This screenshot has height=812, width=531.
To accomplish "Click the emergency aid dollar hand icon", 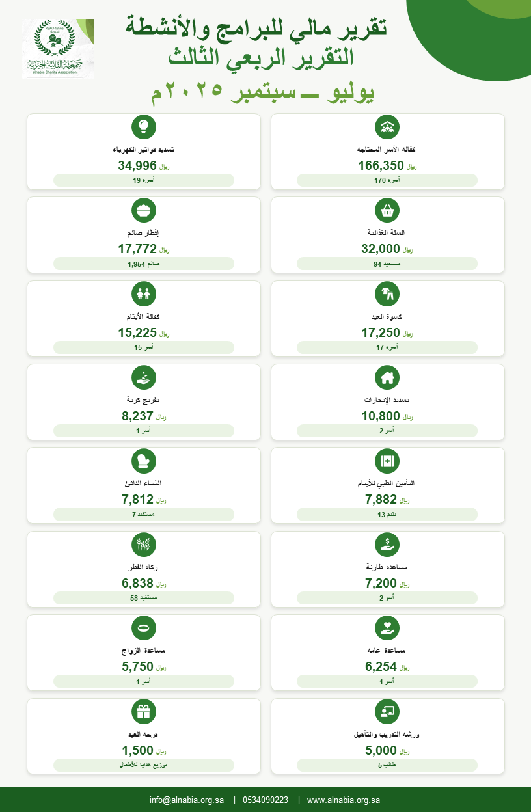I will 387,544.
